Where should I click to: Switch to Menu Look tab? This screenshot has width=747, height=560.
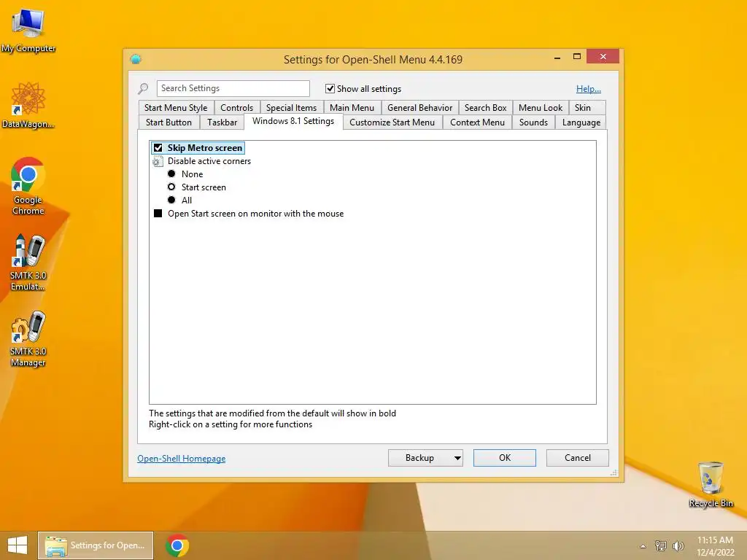[541, 108]
